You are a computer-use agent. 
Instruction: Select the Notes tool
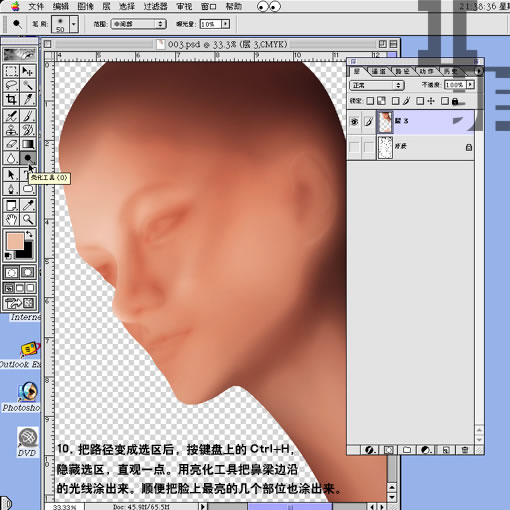click(x=11, y=205)
